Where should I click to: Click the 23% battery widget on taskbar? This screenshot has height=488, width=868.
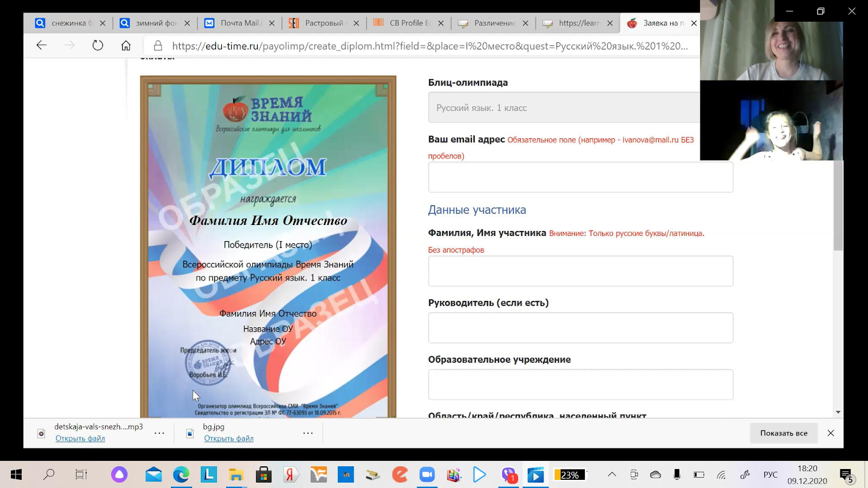[570, 475]
